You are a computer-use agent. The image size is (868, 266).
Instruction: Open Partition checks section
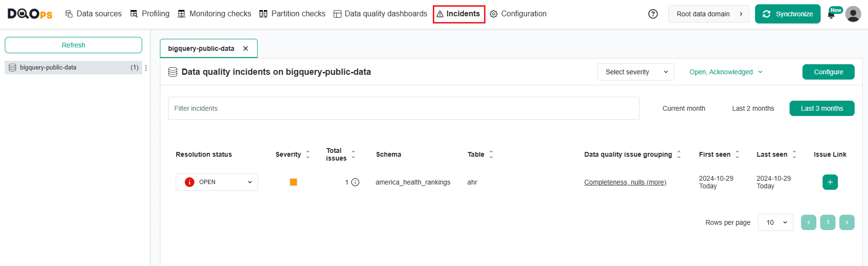coord(292,14)
